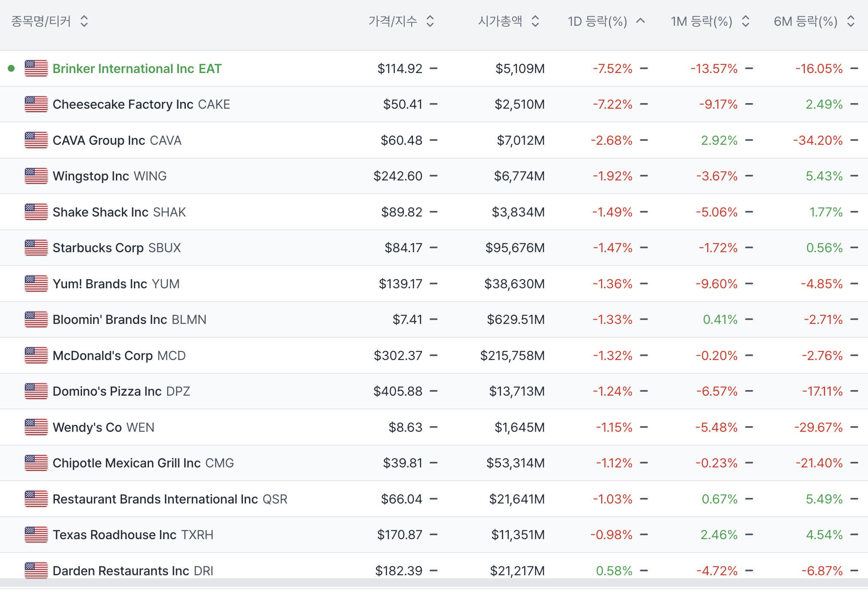This screenshot has height=592, width=868.
Task: Sort by 가격/지수 column arrows
Action: click(x=430, y=21)
